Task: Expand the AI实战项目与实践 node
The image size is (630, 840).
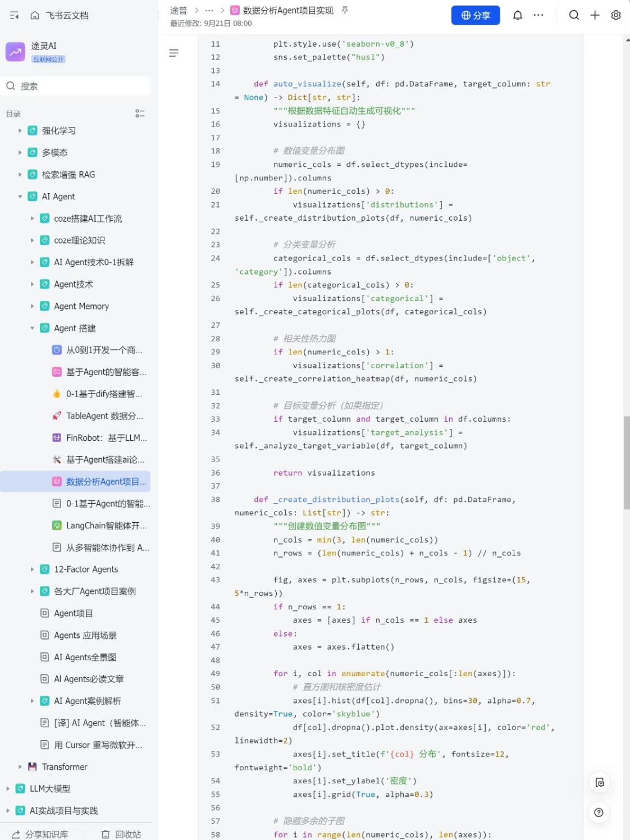Action: (x=8, y=810)
